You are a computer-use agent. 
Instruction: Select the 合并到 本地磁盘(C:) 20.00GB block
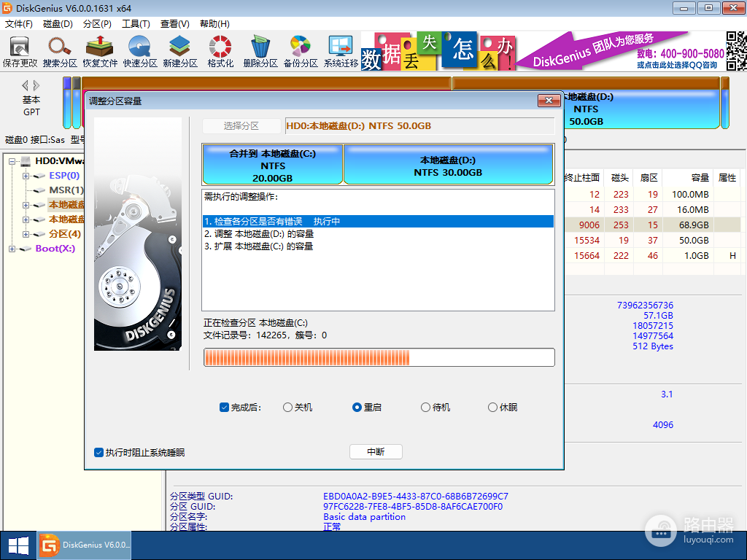click(x=273, y=165)
